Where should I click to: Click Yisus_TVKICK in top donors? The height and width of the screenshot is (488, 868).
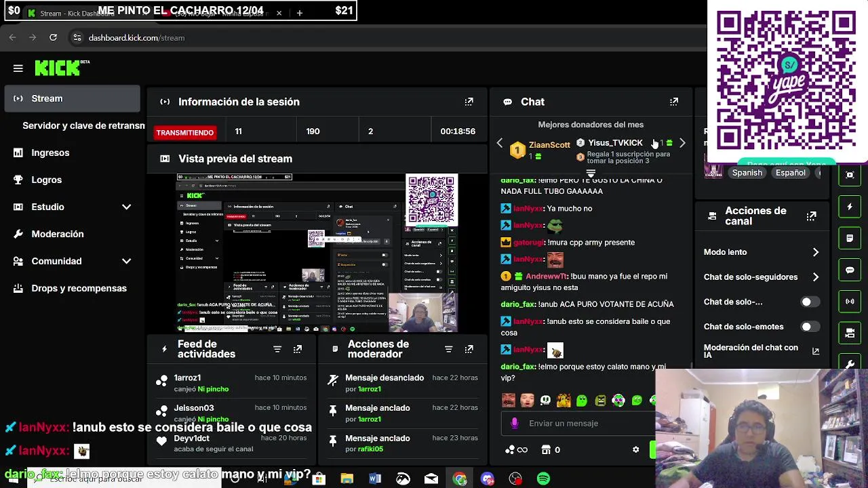point(615,143)
